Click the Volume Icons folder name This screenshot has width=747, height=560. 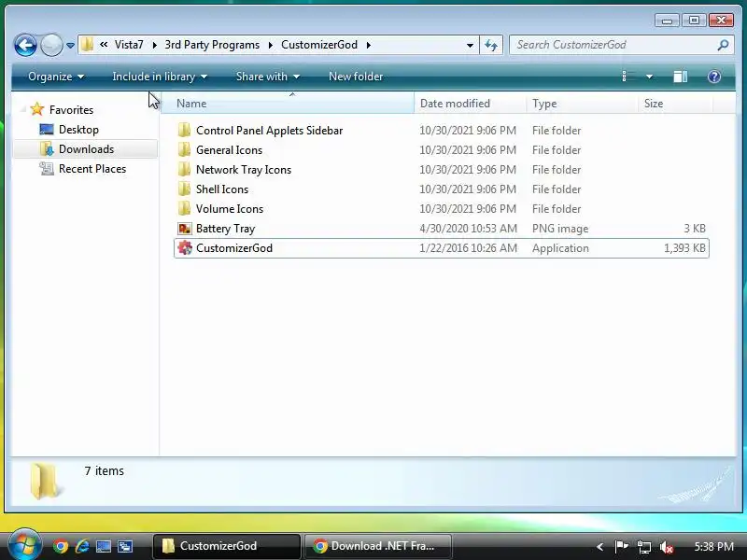point(230,208)
